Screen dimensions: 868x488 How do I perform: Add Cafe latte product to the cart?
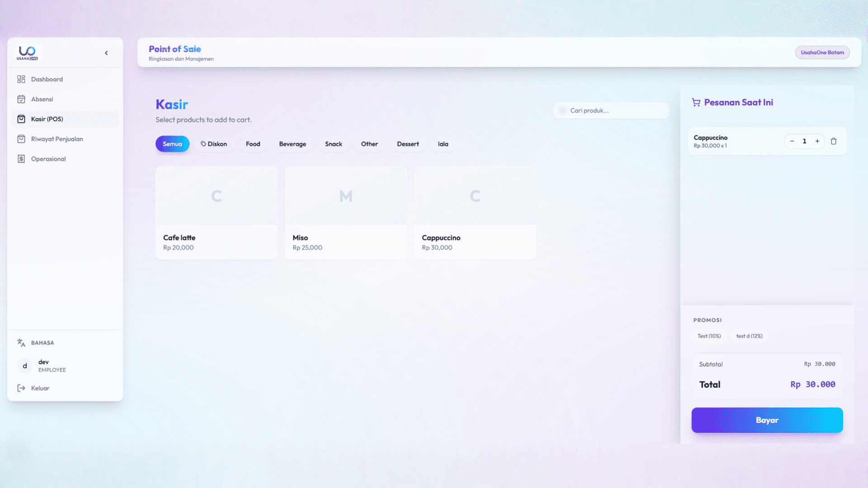217,213
